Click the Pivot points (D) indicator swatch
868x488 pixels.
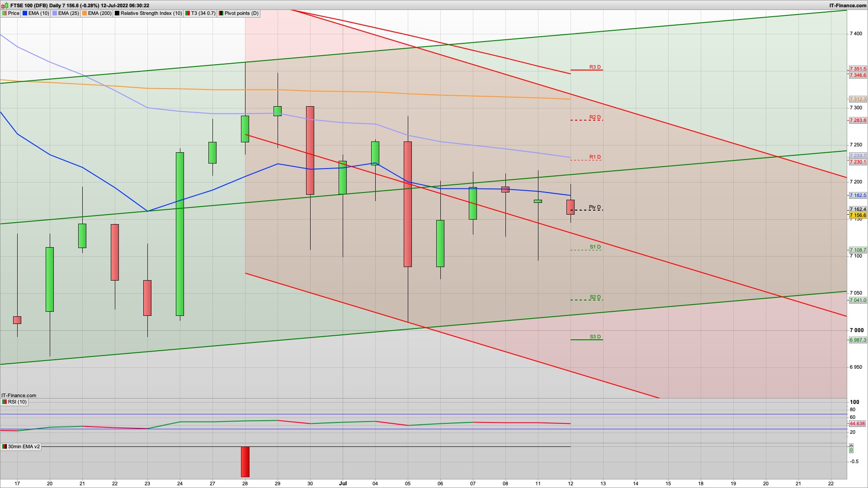tap(221, 13)
